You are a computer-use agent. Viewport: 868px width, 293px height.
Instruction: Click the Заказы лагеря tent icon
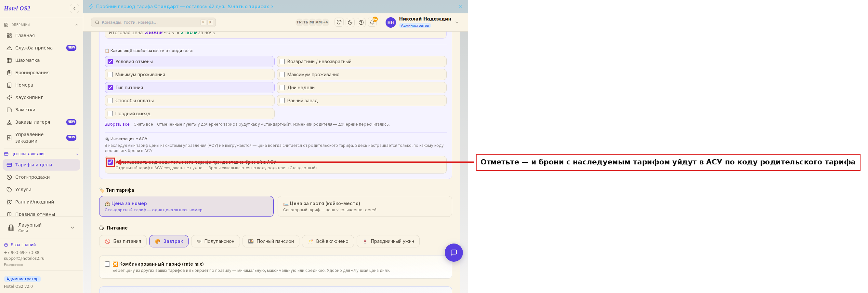[x=9, y=122]
